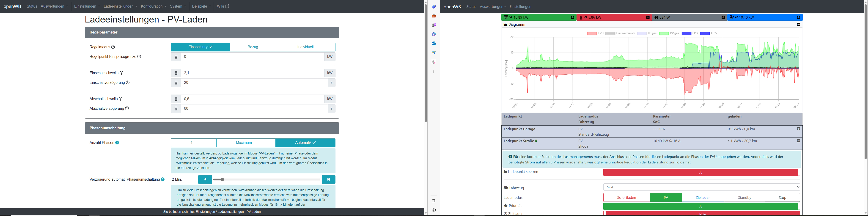Click the Regelpunkt Einspeisegrenze input field
Screen dimensions: 868x216
tap(253, 57)
